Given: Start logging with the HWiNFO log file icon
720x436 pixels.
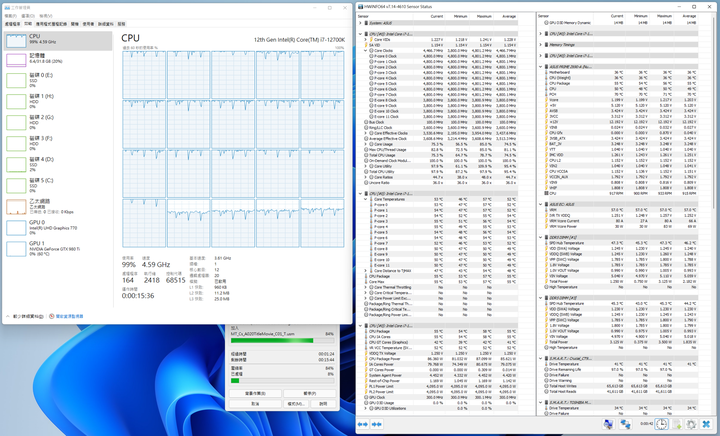Looking at the screenshot, I should (676, 424).
